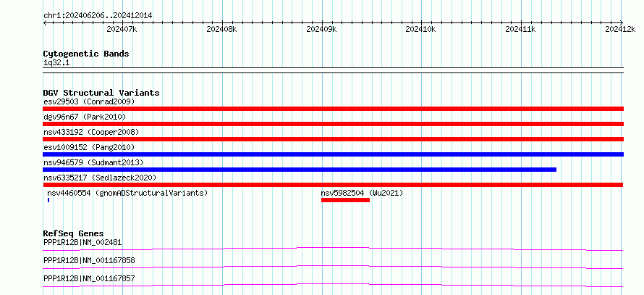Click the short red nsv5982504 bar
Screen dimensions: 644x295
345,200
